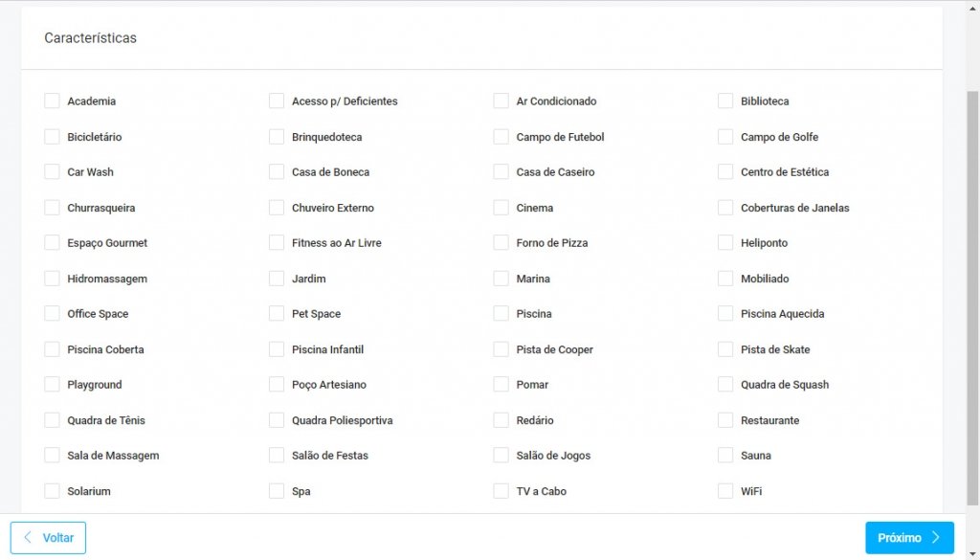Check the Mobiliado checkbox

click(x=725, y=279)
